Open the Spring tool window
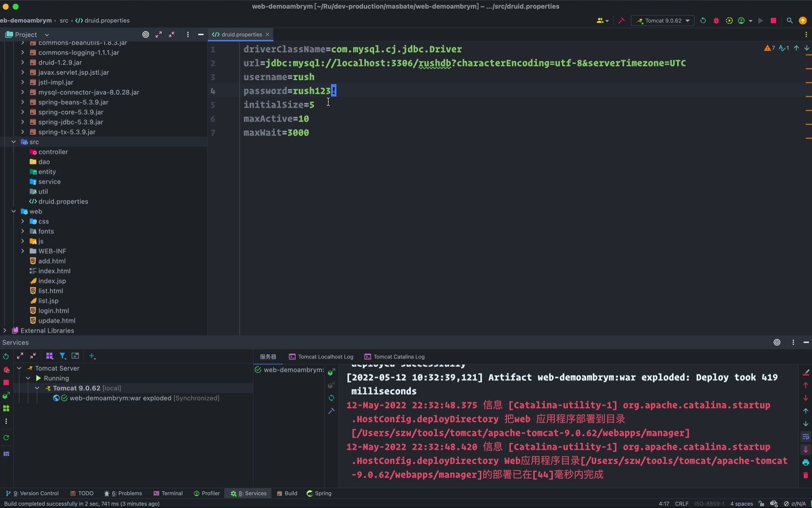The height and width of the screenshot is (508, 812). coord(319,493)
